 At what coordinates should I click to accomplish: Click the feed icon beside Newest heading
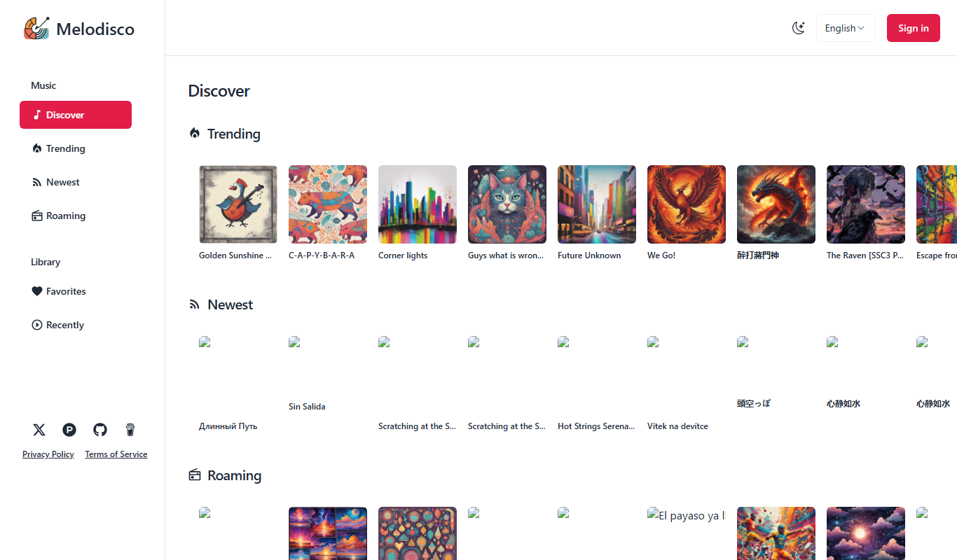[x=195, y=304]
